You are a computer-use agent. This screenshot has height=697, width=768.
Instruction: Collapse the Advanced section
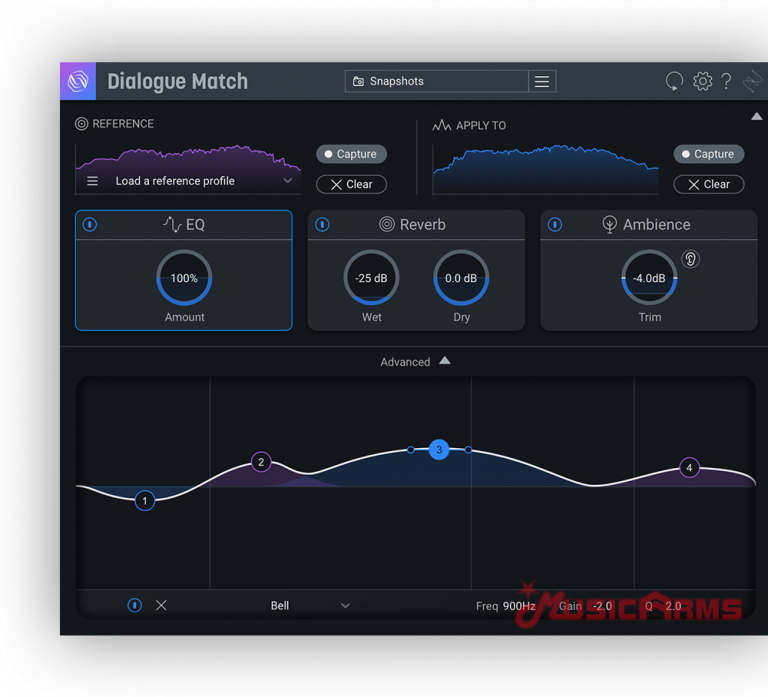pos(445,361)
